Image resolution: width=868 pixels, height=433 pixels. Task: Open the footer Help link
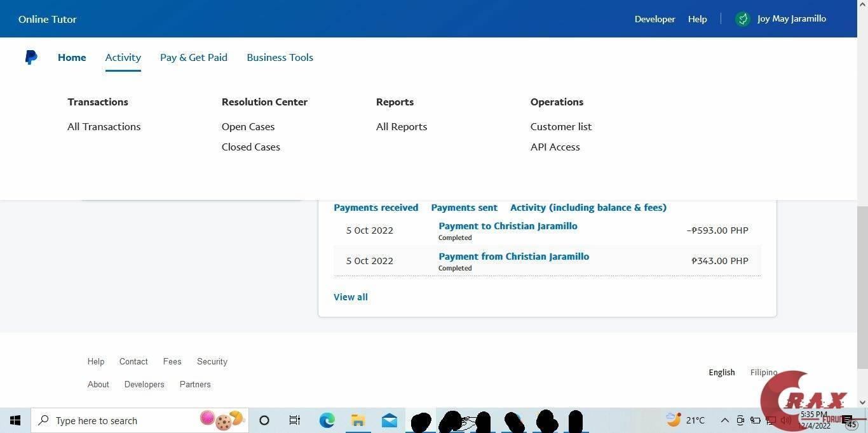[96, 361]
